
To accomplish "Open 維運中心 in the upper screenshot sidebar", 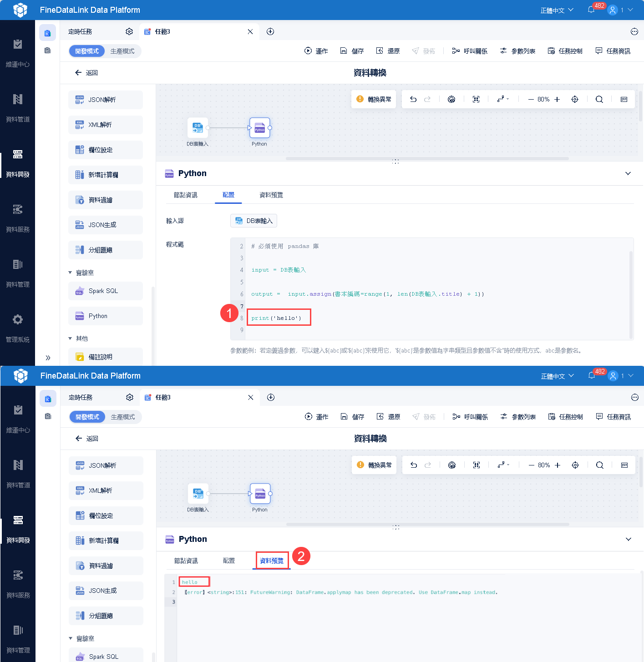I will (x=18, y=53).
